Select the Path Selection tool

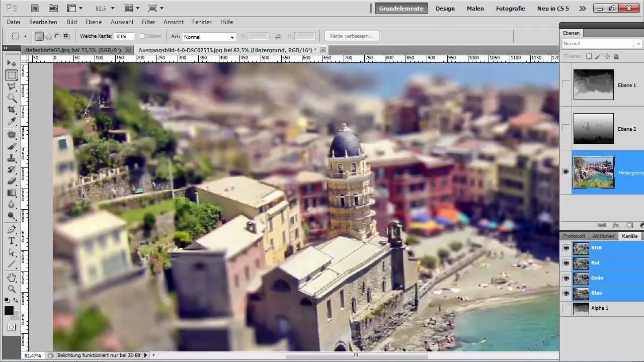point(12,253)
